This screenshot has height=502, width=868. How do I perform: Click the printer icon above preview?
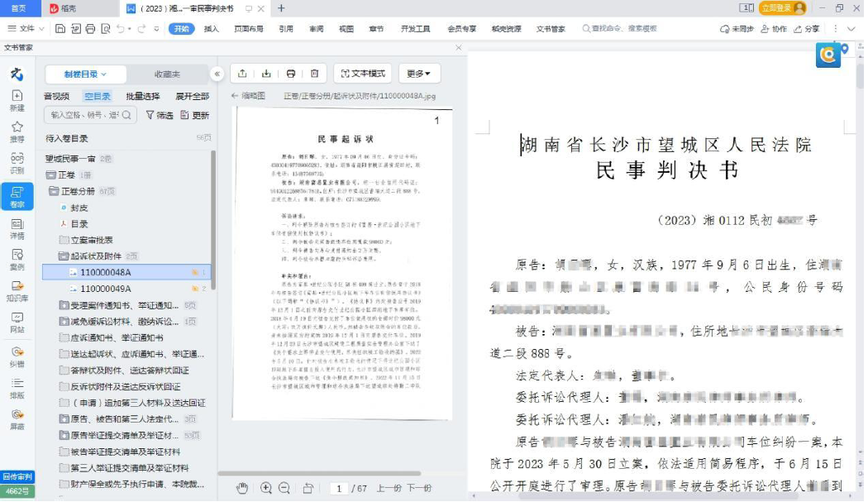pos(291,74)
